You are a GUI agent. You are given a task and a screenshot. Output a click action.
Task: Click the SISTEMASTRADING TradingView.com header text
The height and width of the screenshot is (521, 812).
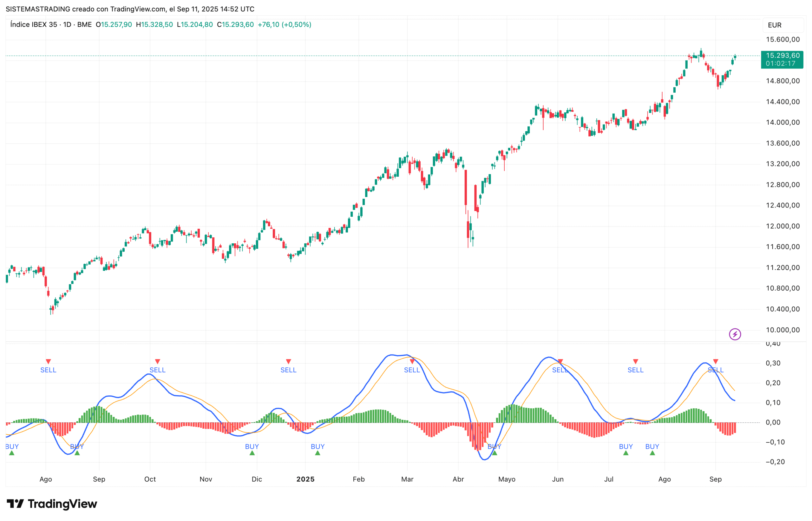pyautogui.click(x=130, y=9)
